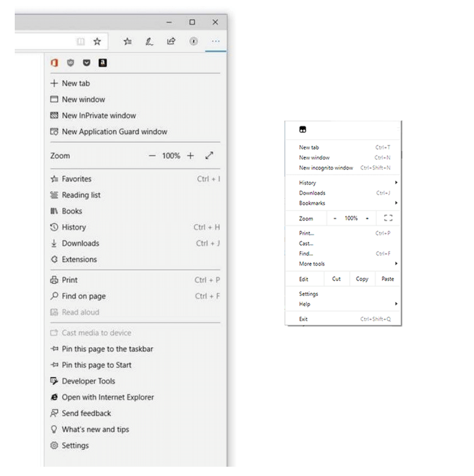Choose New incognito window
474x476 pixels.
(326, 168)
